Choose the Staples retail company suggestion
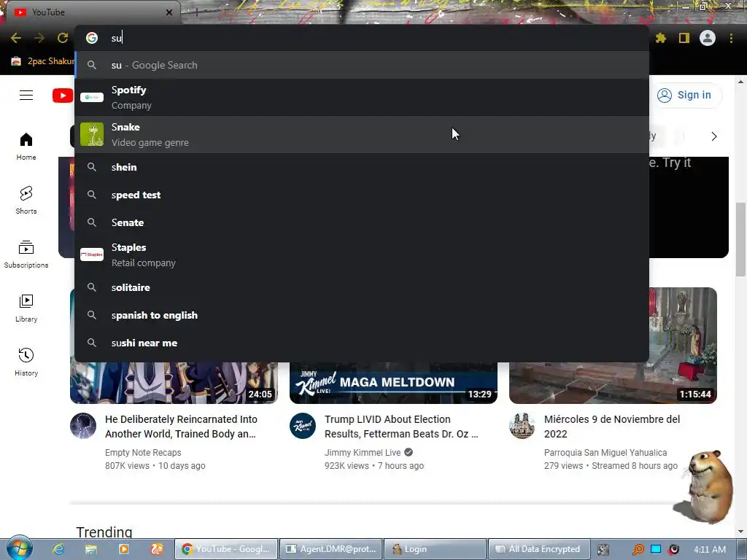 pyautogui.click(x=362, y=254)
